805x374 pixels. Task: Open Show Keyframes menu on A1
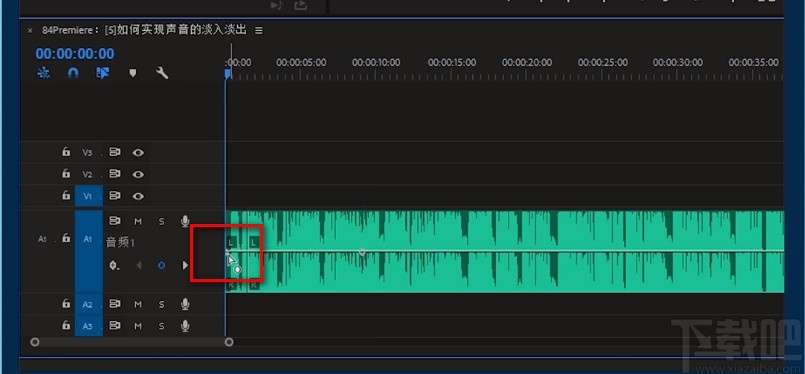coord(114,266)
